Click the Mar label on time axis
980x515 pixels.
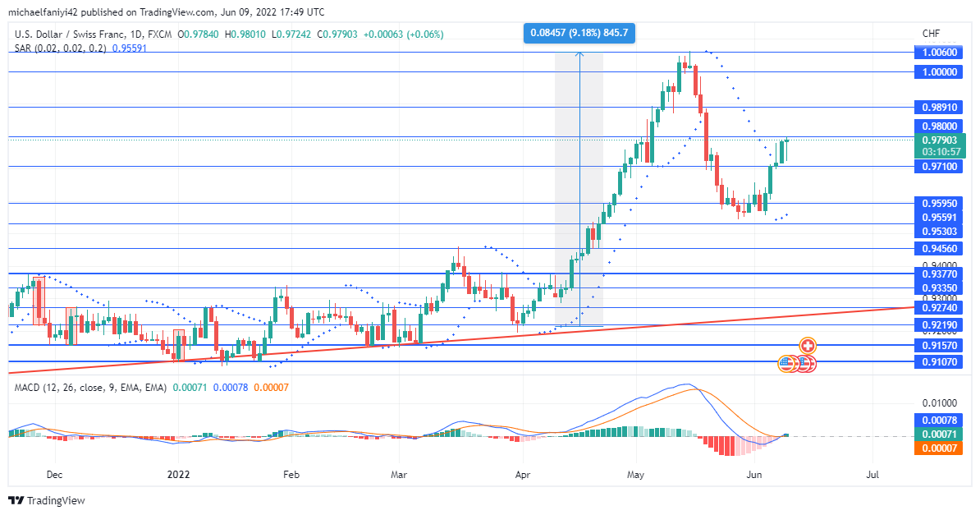(x=399, y=474)
